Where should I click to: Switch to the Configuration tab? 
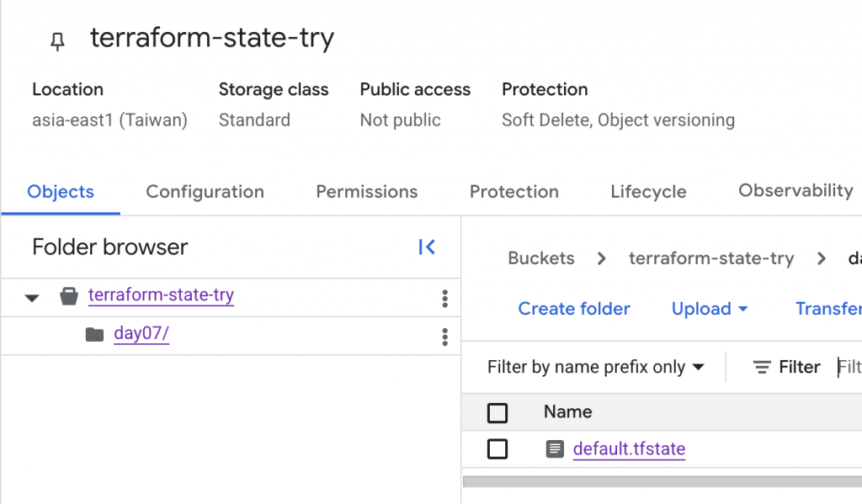[205, 192]
